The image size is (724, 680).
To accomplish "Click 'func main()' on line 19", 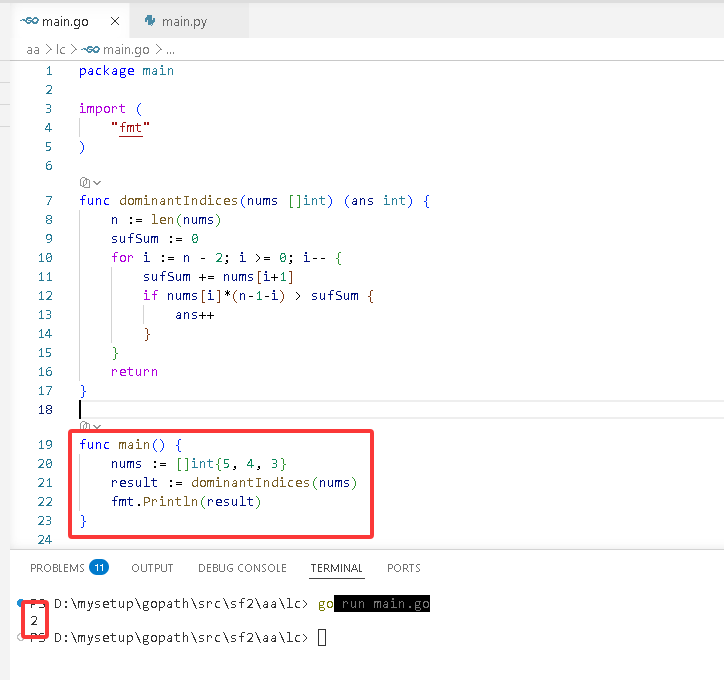I will [122, 445].
